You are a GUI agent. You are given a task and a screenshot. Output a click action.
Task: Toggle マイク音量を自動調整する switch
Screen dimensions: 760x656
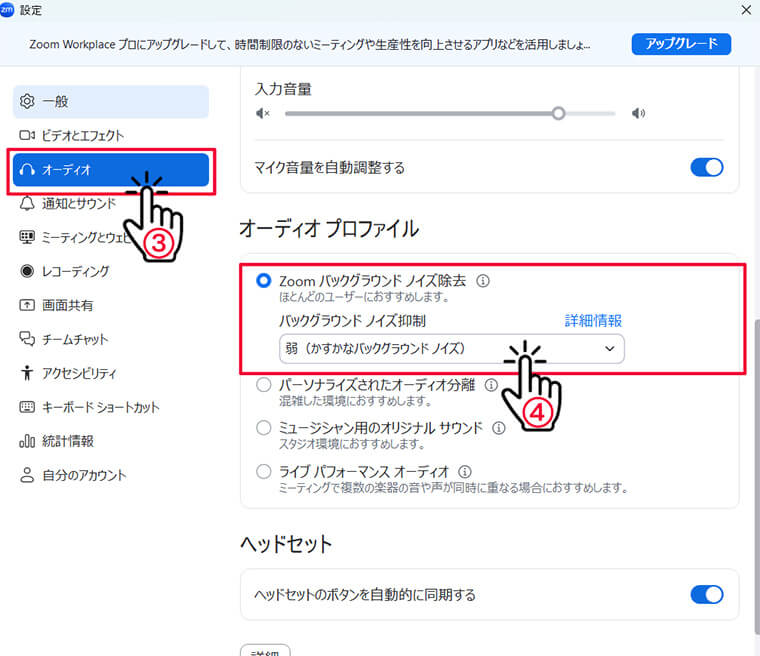[706, 167]
